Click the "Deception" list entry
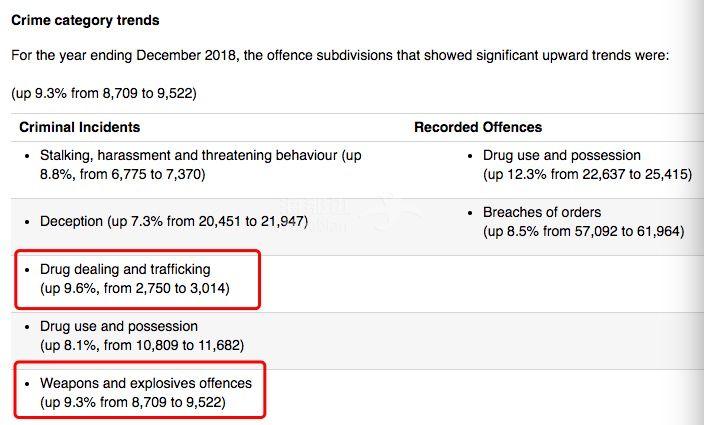The image size is (704, 425). [72, 221]
